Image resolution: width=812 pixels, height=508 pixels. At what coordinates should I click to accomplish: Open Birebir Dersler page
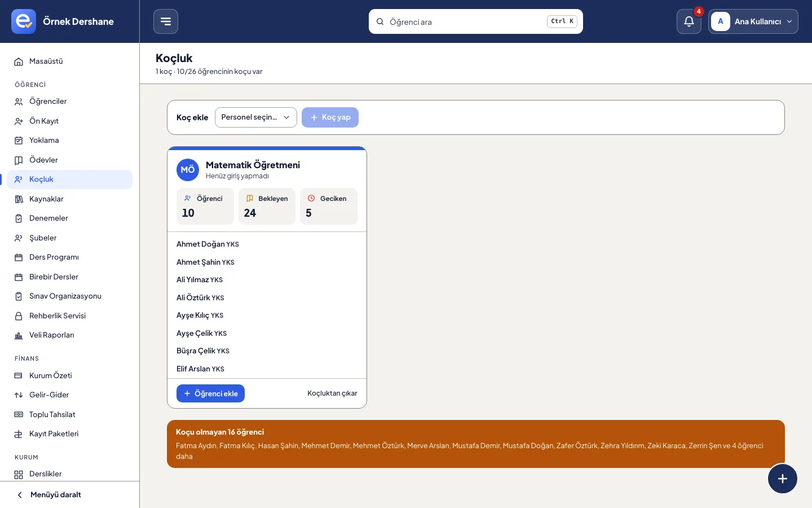(70, 277)
